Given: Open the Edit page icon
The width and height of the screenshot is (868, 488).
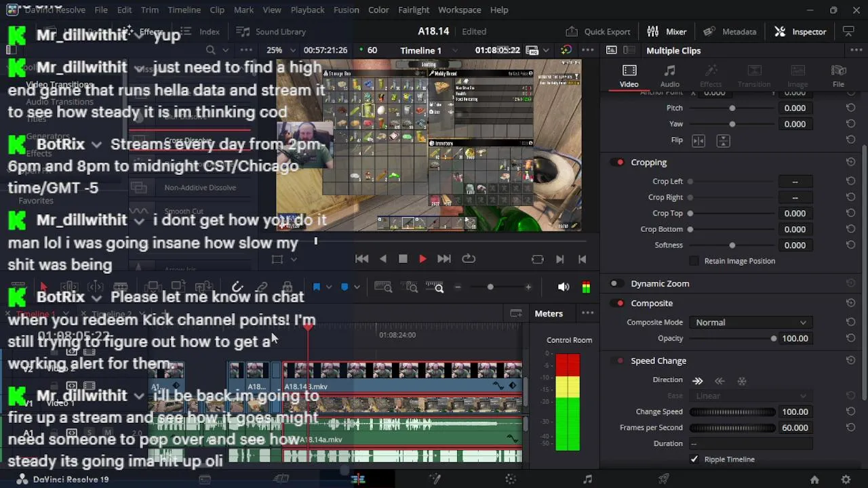Looking at the screenshot, I should pos(358,479).
